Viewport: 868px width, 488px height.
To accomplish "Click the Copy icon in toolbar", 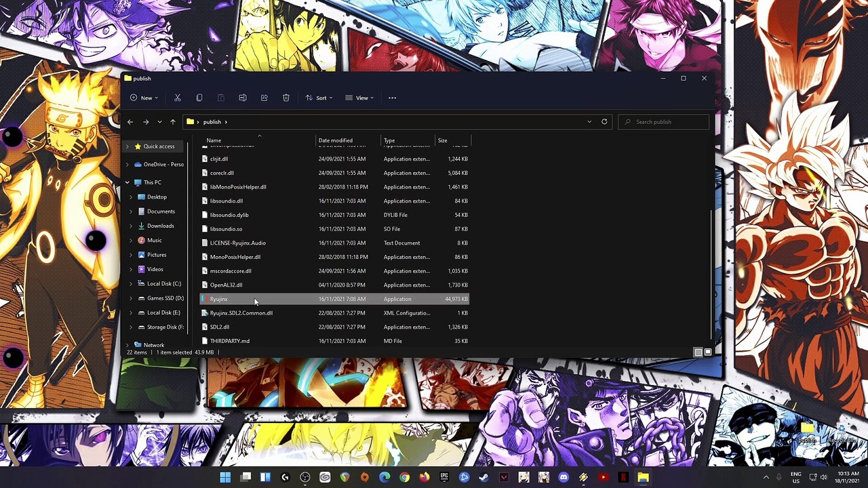I will [x=199, y=98].
